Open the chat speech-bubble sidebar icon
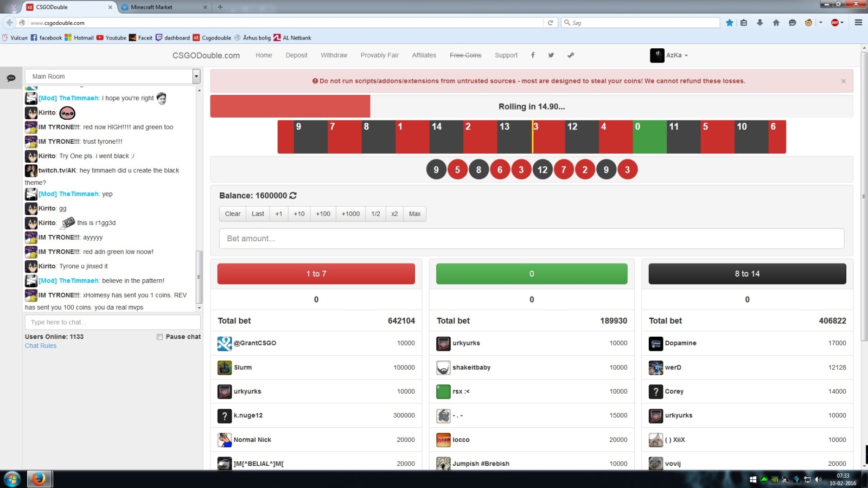Image resolution: width=868 pixels, height=488 pixels. point(11,78)
